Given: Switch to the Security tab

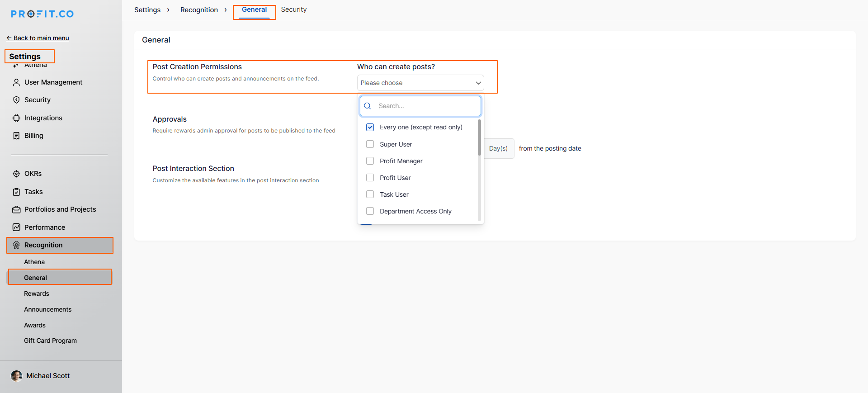Looking at the screenshot, I should (293, 9).
